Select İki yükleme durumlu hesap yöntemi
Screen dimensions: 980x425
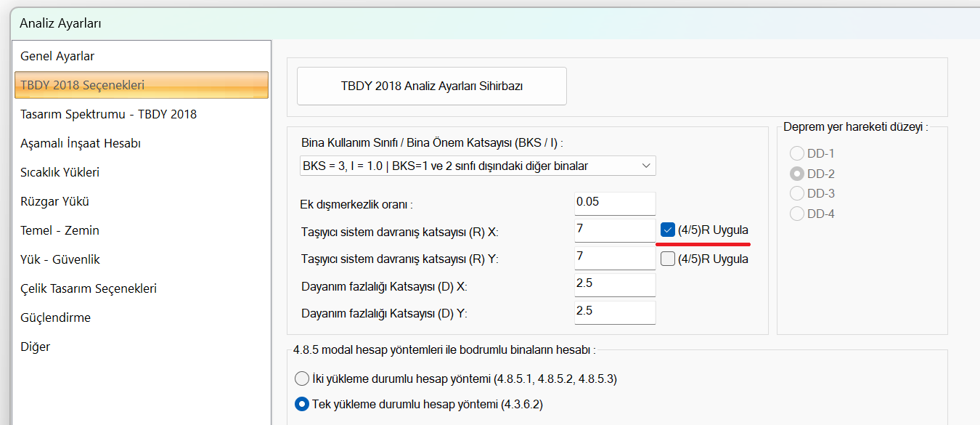click(302, 379)
